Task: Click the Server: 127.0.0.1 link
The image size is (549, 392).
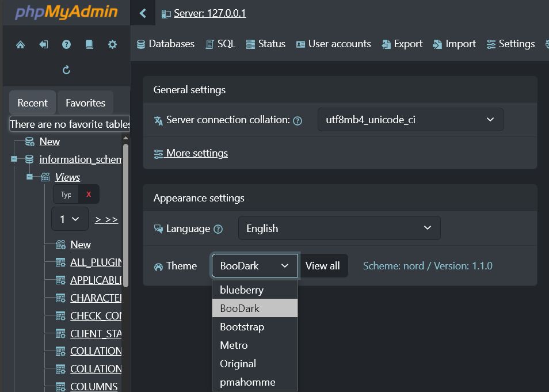Action: point(209,13)
